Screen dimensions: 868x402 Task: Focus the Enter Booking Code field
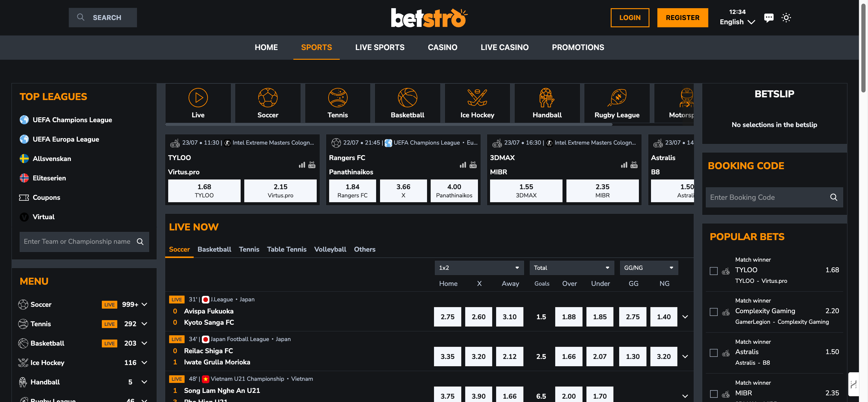pyautogui.click(x=774, y=197)
